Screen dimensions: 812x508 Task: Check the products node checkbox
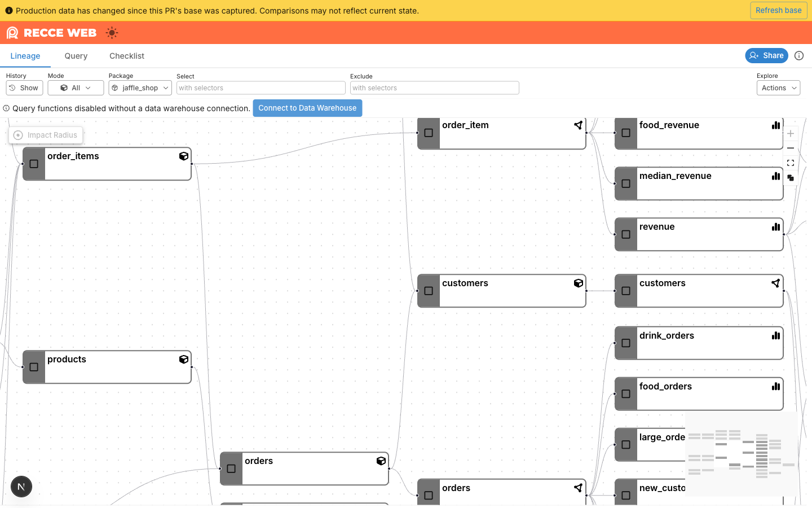[x=34, y=367]
